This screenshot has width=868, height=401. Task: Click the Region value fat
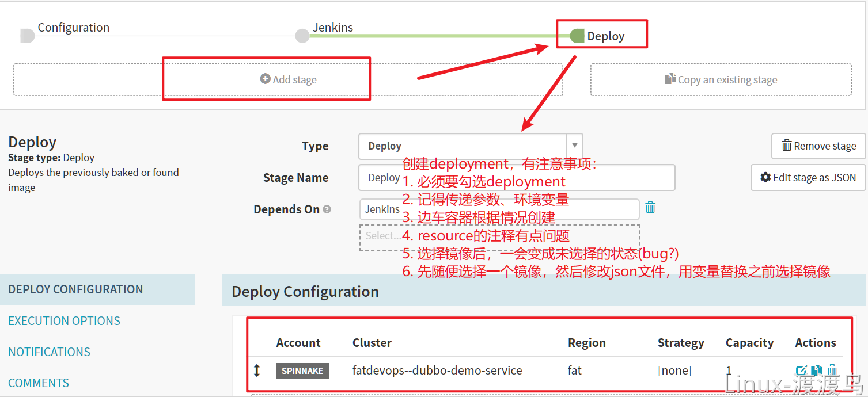pos(575,371)
